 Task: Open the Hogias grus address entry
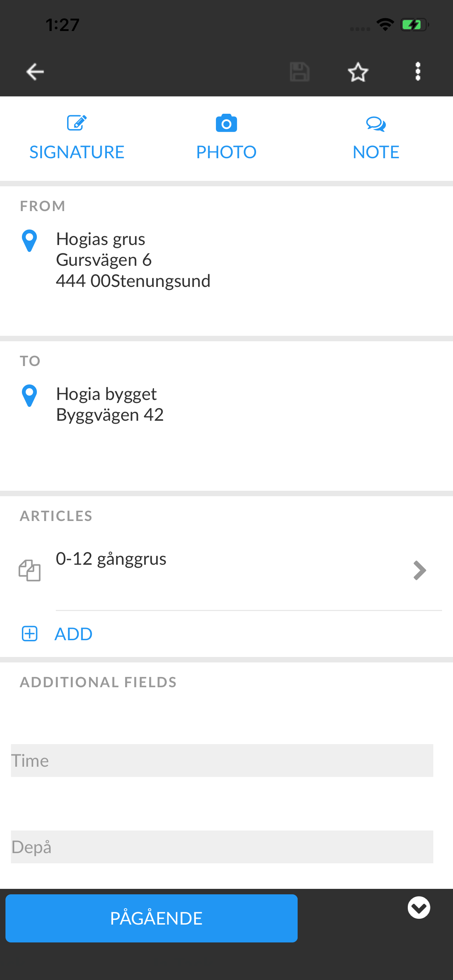coord(133,260)
